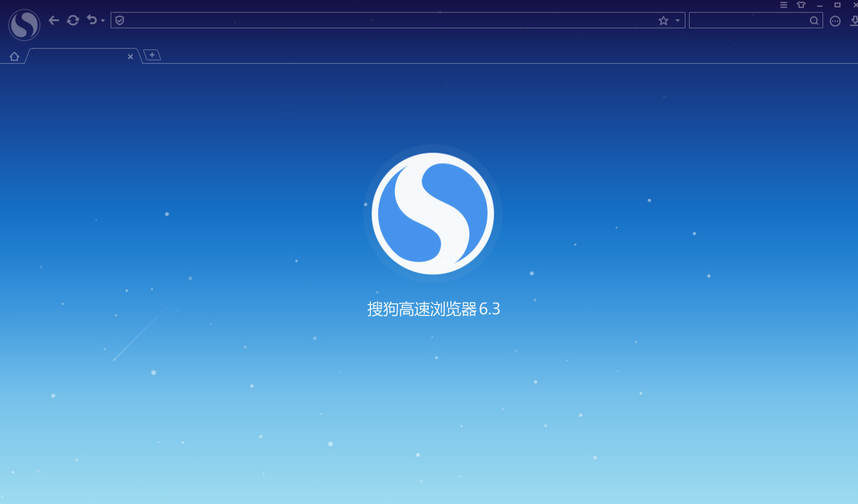Viewport: 858px width, 504px height.
Task: Click the home icon on the tab bar
Action: click(14, 56)
